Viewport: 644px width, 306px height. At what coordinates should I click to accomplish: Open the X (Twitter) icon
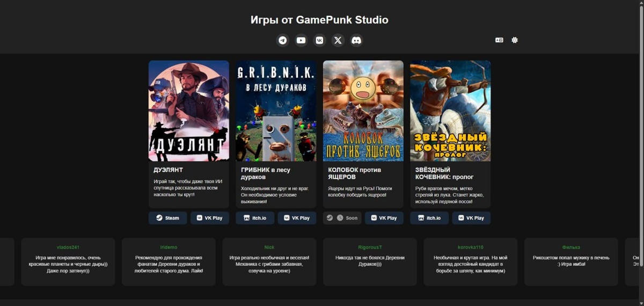[x=338, y=40]
